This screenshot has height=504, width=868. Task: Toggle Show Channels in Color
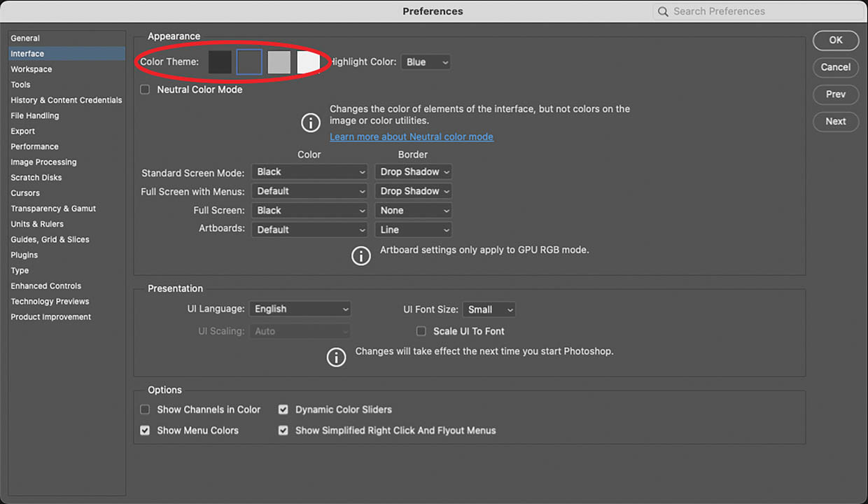145,409
